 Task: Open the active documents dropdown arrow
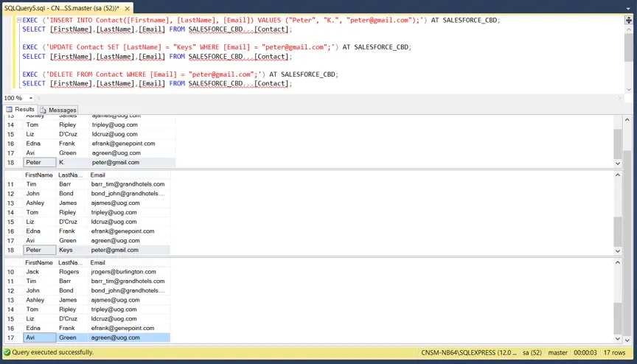[628, 9]
